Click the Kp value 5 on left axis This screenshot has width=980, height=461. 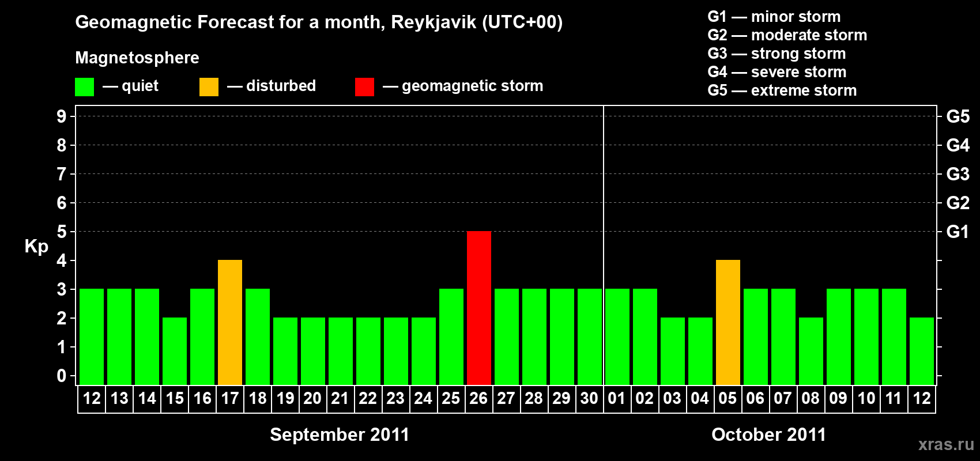coord(62,232)
